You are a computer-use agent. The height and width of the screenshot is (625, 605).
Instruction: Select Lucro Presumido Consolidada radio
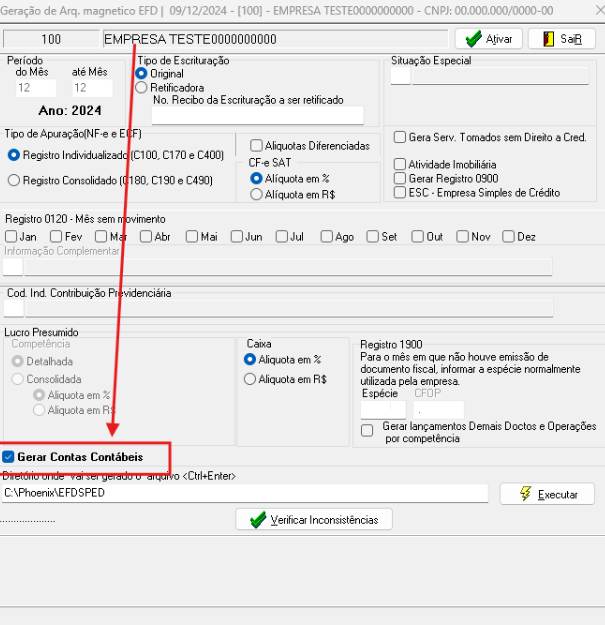[x=18, y=379]
